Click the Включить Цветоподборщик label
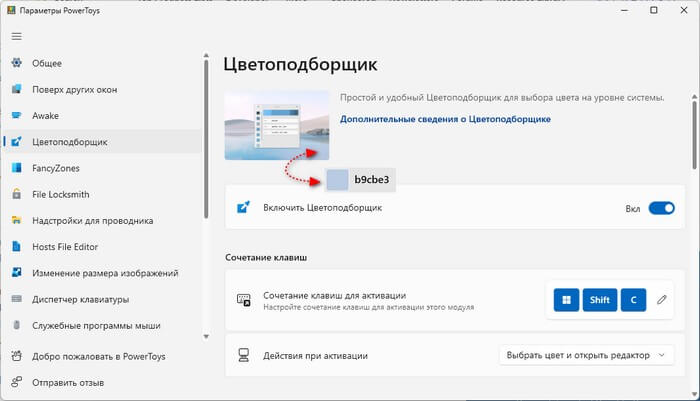Screen dimensions: 700x401 click(322, 208)
